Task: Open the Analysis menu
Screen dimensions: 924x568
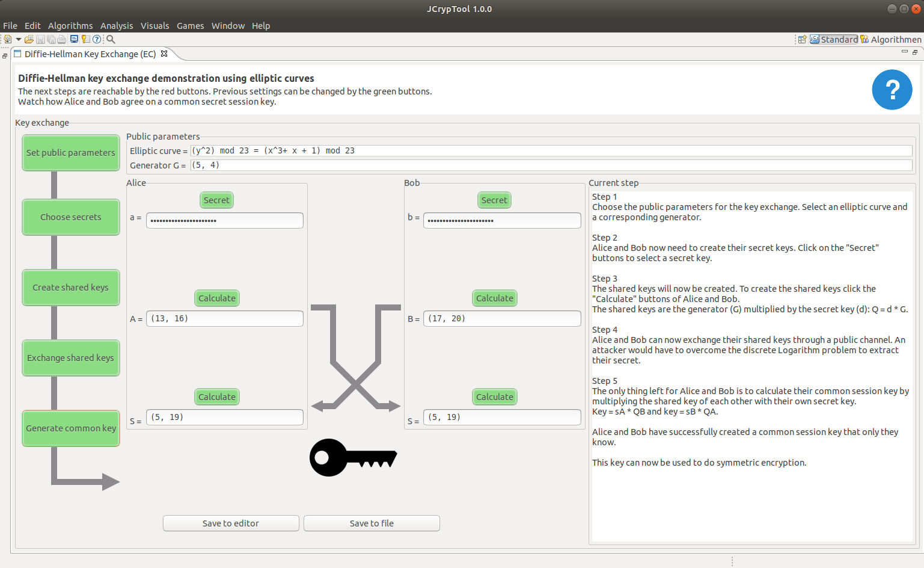Action: point(117,25)
